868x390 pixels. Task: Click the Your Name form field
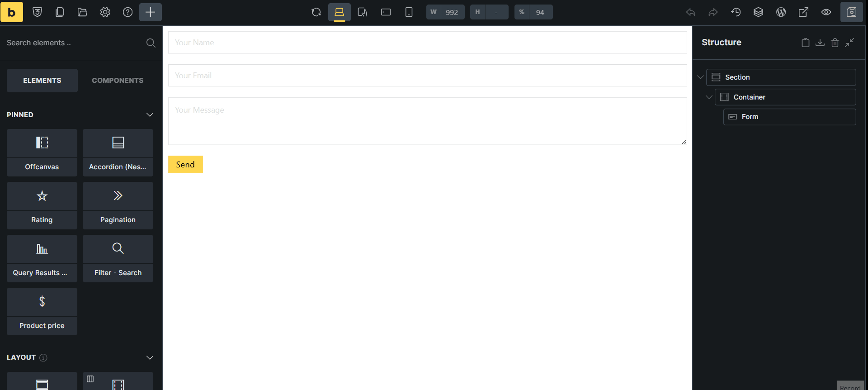[428, 43]
